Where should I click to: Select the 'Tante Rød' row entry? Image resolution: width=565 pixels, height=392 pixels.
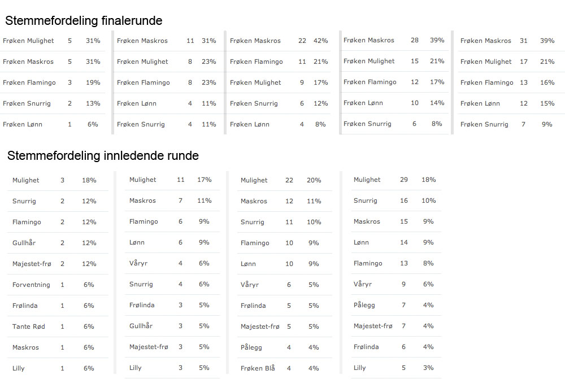[x=27, y=326]
